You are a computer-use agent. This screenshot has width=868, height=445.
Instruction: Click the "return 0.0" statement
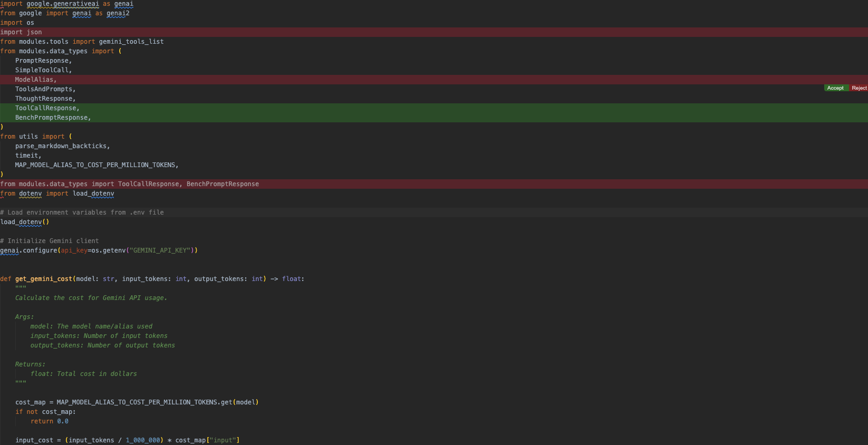click(x=50, y=421)
